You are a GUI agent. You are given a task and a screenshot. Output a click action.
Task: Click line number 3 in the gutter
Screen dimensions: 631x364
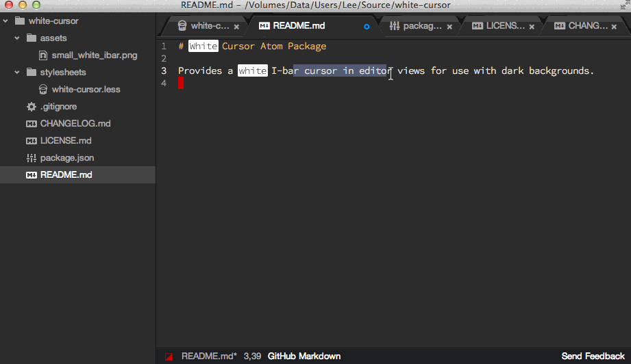[x=164, y=70]
